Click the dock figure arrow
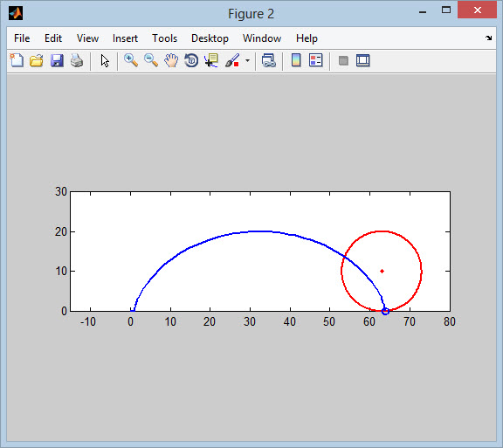This screenshot has height=448, width=503. coord(488,38)
